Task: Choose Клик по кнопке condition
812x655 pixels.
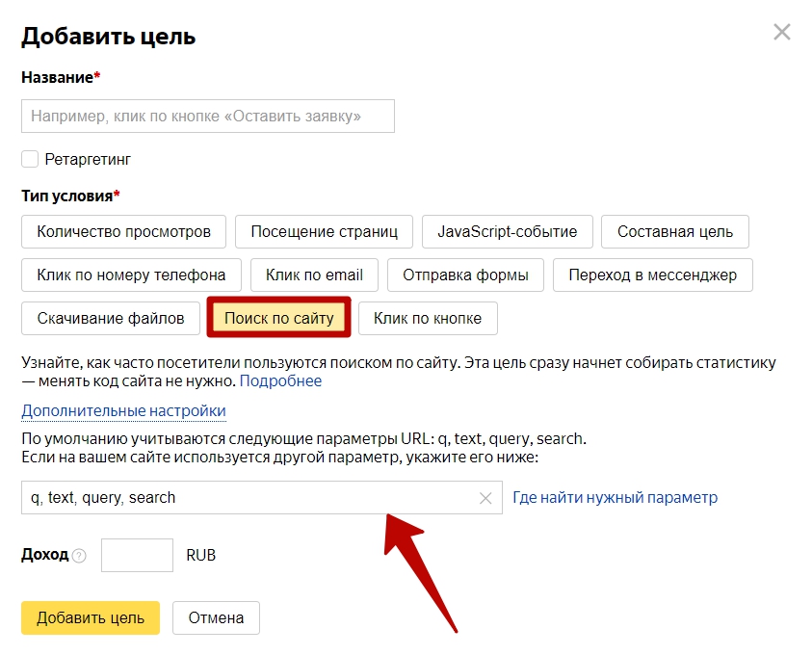Action: click(x=427, y=318)
